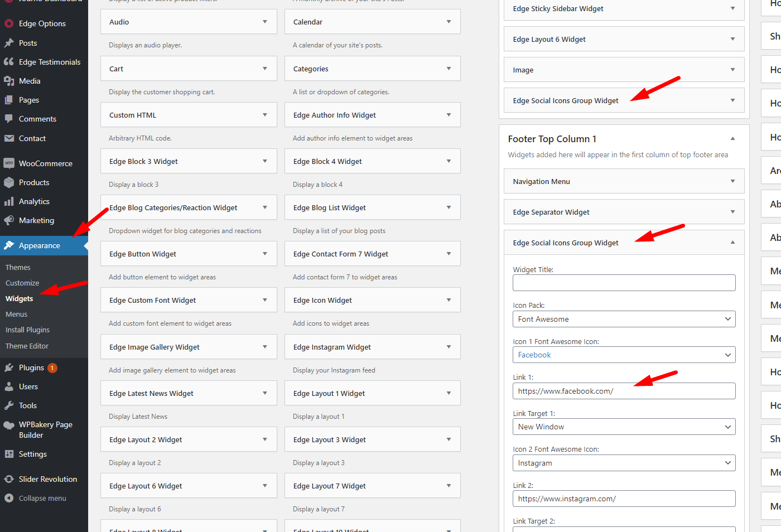781x532 pixels.
Task: Click the Products box icon
Action: (x=9, y=182)
